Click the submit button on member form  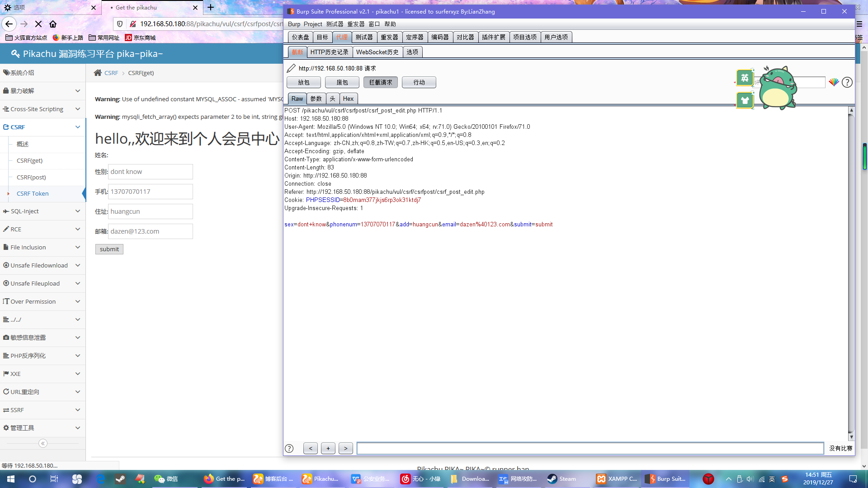(109, 249)
